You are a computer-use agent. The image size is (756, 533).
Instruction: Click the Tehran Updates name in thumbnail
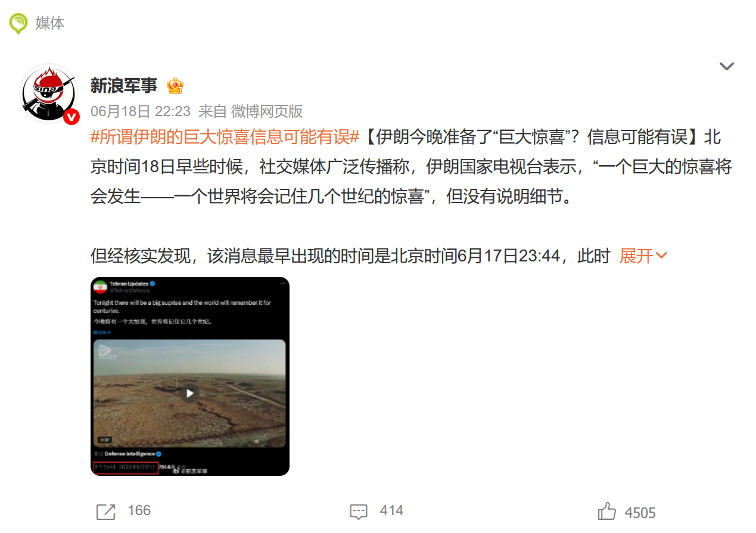tap(129, 284)
